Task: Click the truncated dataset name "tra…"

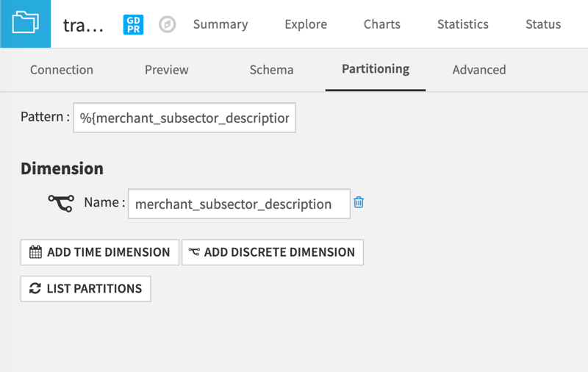Action: (x=82, y=25)
